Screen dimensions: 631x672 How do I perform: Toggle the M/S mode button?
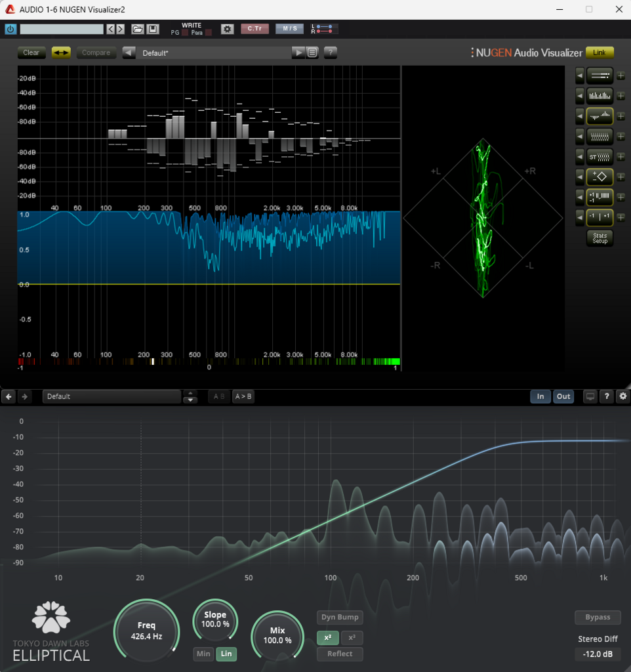[x=289, y=29]
